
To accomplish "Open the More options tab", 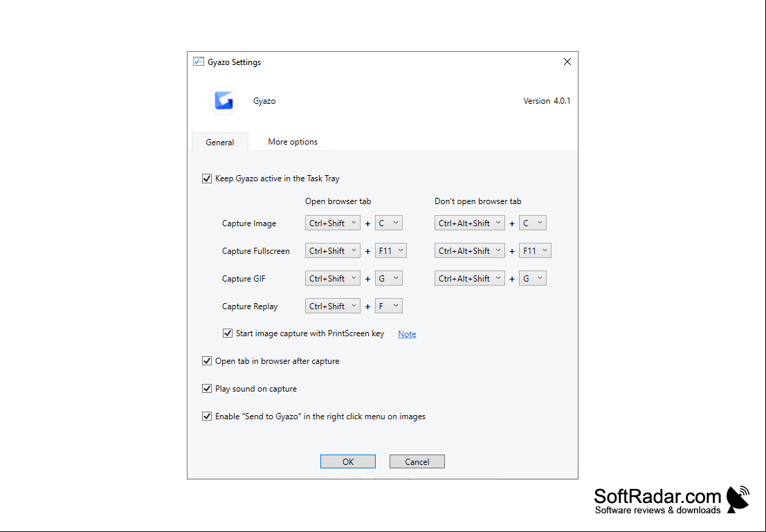I will pos(293,142).
